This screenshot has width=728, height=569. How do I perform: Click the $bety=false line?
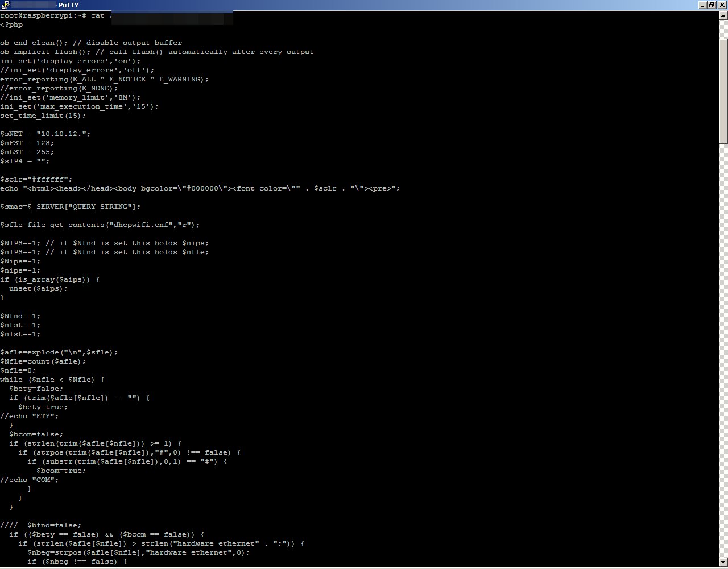click(x=36, y=389)
